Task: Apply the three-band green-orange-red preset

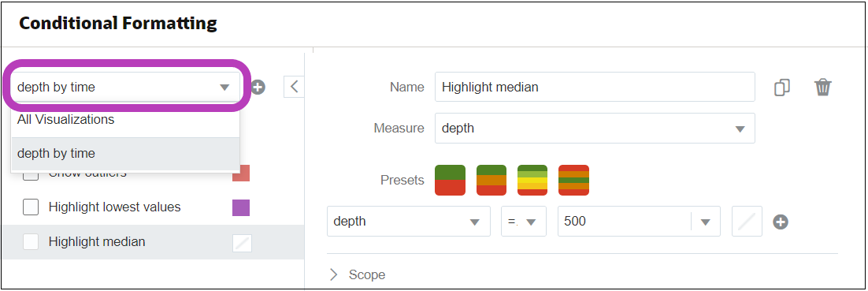Action: (491, 180)
